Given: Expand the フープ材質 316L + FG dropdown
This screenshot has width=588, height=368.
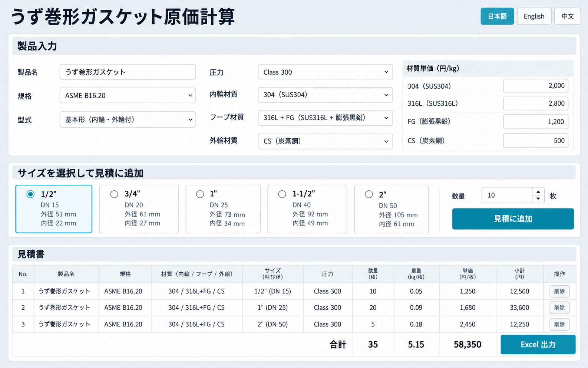Looking at the screenshot, I should 325,118.
